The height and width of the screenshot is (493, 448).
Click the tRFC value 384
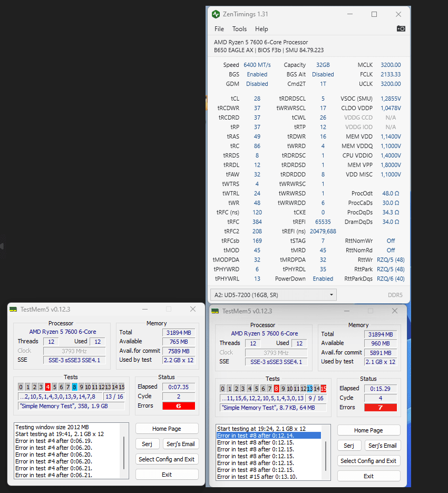pyautogui.click(x=257, y=221)
